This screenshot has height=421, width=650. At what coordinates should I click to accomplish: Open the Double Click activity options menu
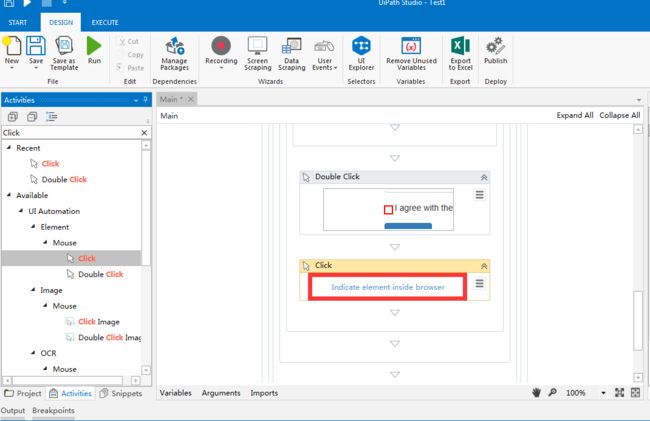[x=479, y=195]
